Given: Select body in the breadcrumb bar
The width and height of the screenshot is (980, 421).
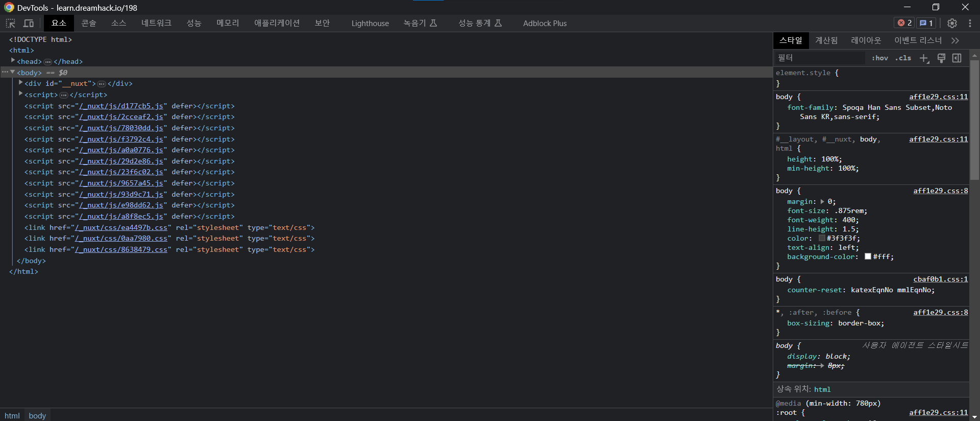Looking at the screenshot, I should (x=37, y=416).
